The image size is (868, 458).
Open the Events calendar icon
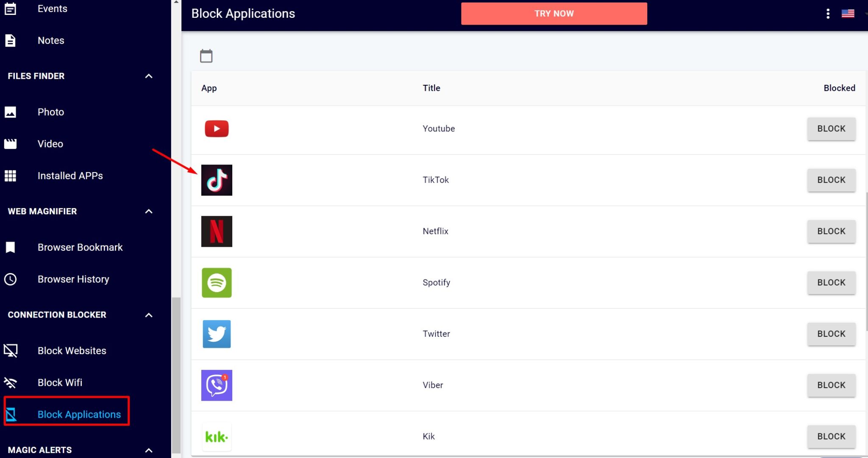pyautogui.click(x=10, y=8)
